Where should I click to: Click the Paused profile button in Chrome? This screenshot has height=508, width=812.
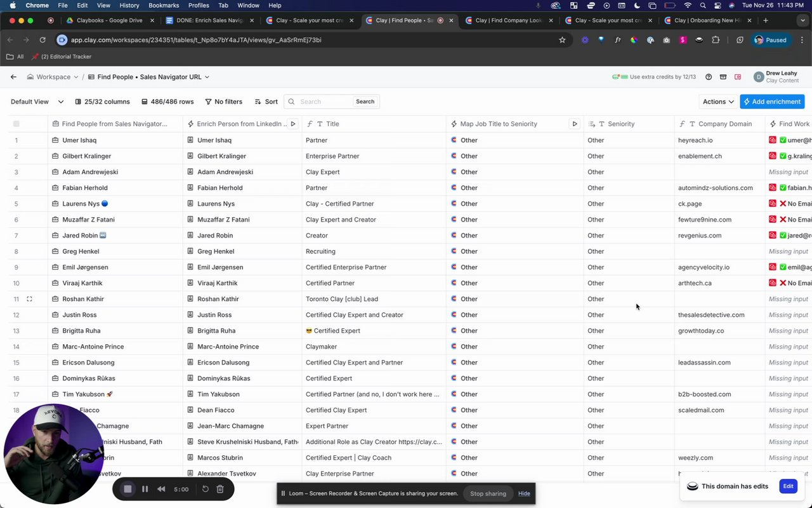click(770, 40)
